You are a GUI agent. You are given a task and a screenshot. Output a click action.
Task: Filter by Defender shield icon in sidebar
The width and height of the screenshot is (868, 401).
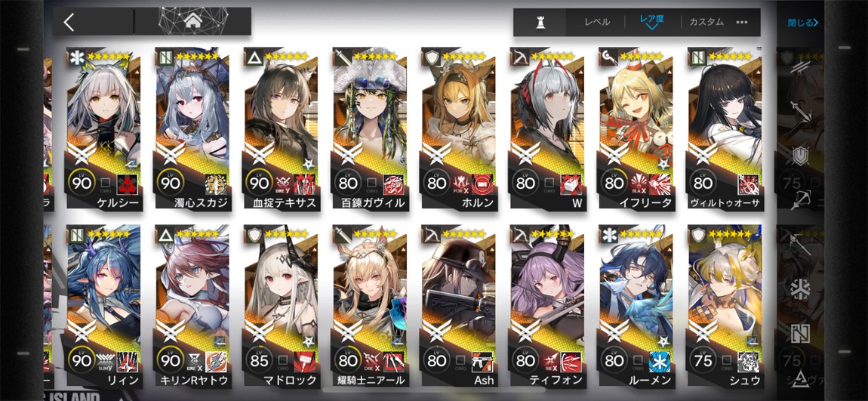tap(798, 156)
